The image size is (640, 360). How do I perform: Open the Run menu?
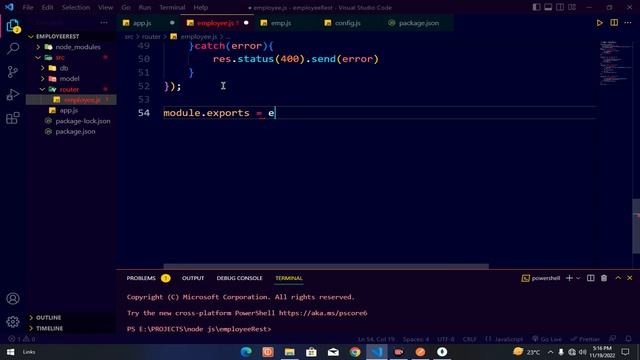tap(144, 7)
